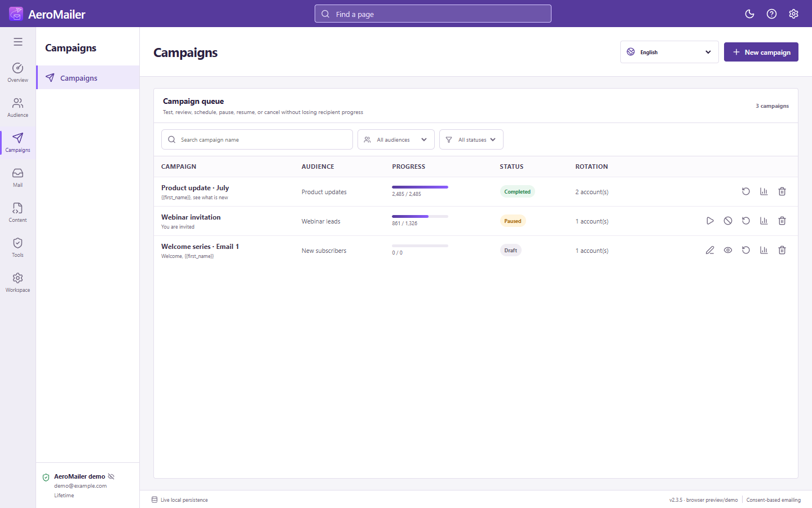The height and width of the screenshot is (508, 812).
Task: Delete the Product update · July campaign
Action: 782,191
